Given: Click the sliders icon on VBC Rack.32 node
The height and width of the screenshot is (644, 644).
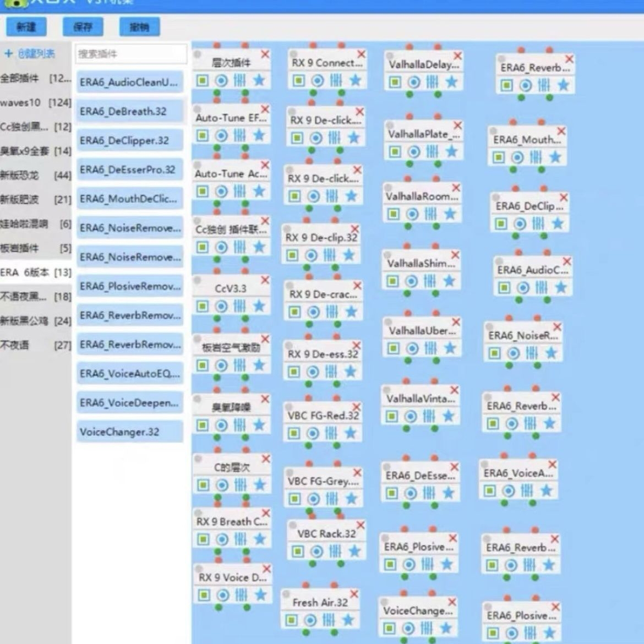Looking at the screenshot, I should tap(335, 551).
